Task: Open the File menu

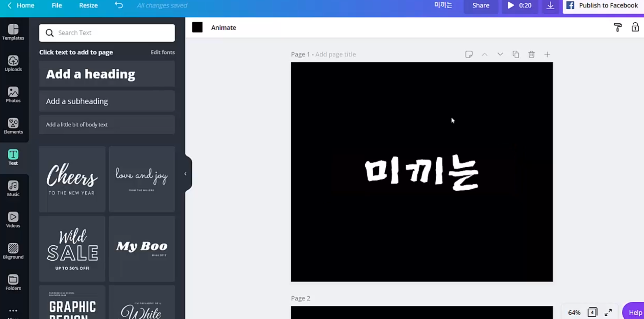Action: point(57,5)
